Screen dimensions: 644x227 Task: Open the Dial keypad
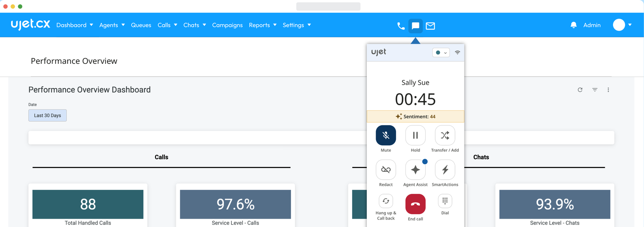(445, 201)
